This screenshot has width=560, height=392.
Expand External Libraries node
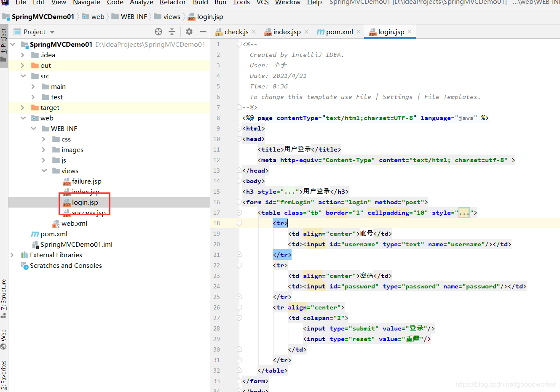[x=12, y=255]
